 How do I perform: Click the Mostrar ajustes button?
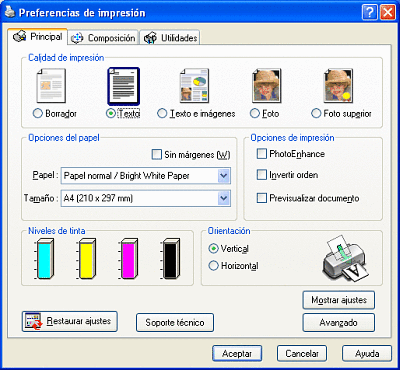339,300
